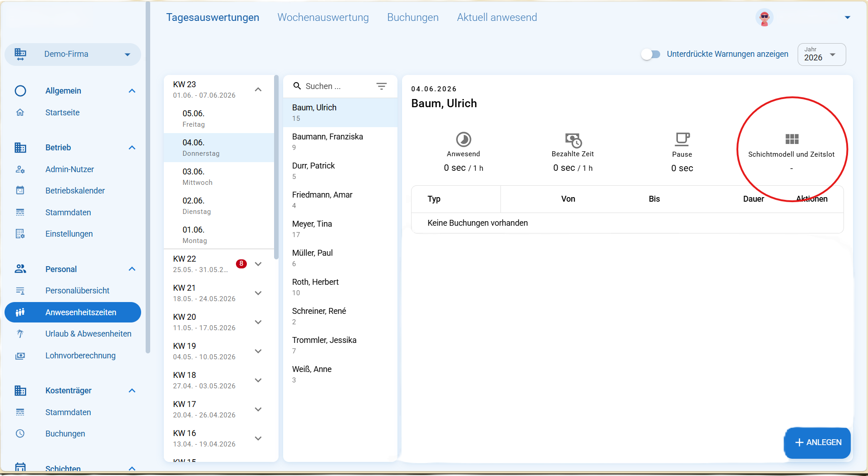Open Urlaub & Abwesenheiten in the sidebar
Screen dimensions: 868x476
tap(88, 334)
